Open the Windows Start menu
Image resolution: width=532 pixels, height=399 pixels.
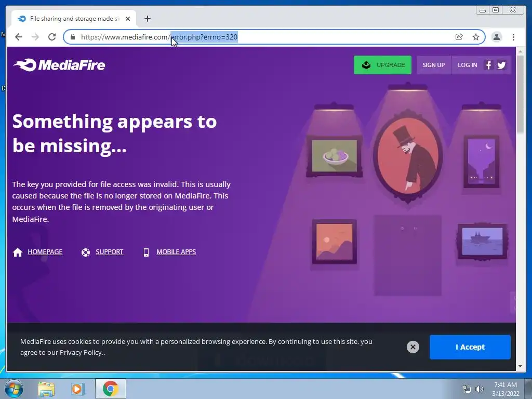click(x=14, y=389)
